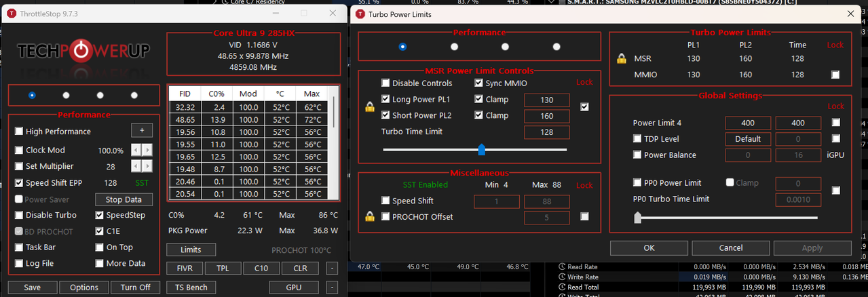Decrease Set Multiplier with left arrow
868x297 pixels.
point(136,166)
